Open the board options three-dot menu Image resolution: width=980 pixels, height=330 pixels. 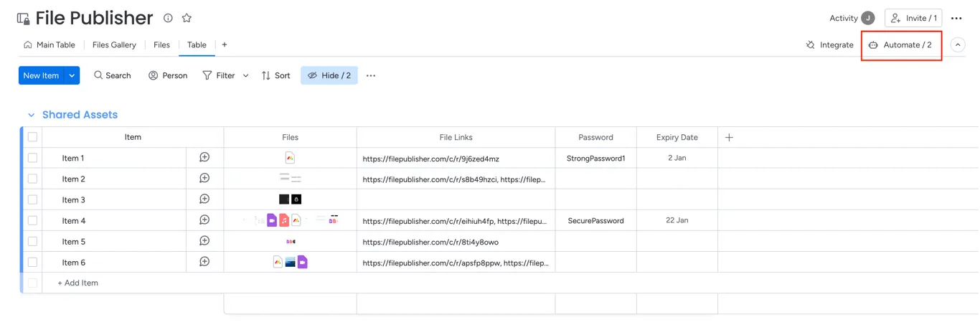pos(956,18)
